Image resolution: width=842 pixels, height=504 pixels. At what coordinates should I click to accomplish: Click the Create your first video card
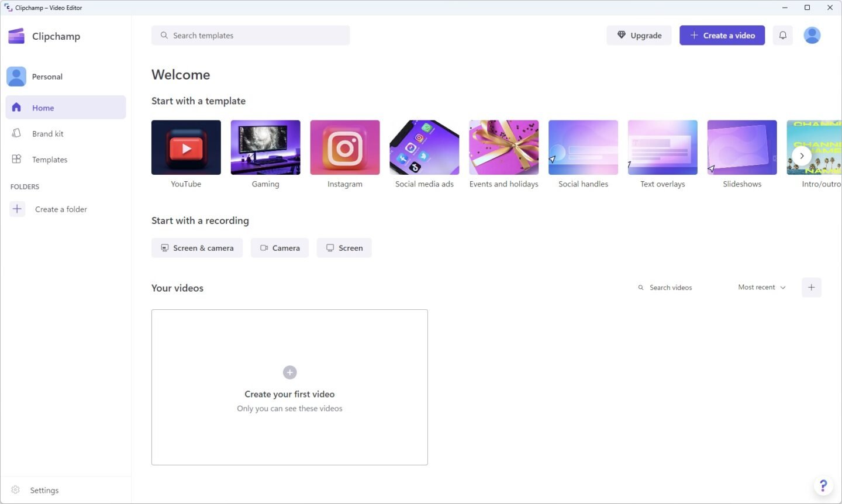[x=289, y=387]
